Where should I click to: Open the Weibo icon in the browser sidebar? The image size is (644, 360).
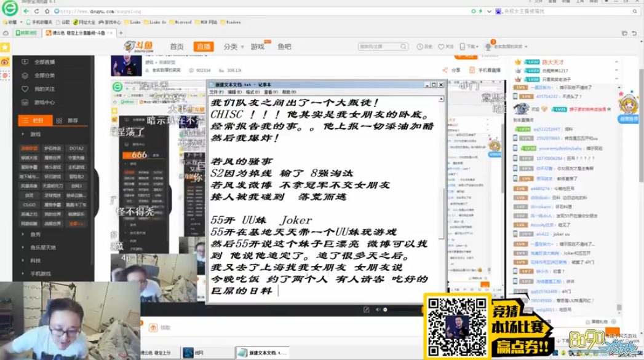click(x=5, y=61)
